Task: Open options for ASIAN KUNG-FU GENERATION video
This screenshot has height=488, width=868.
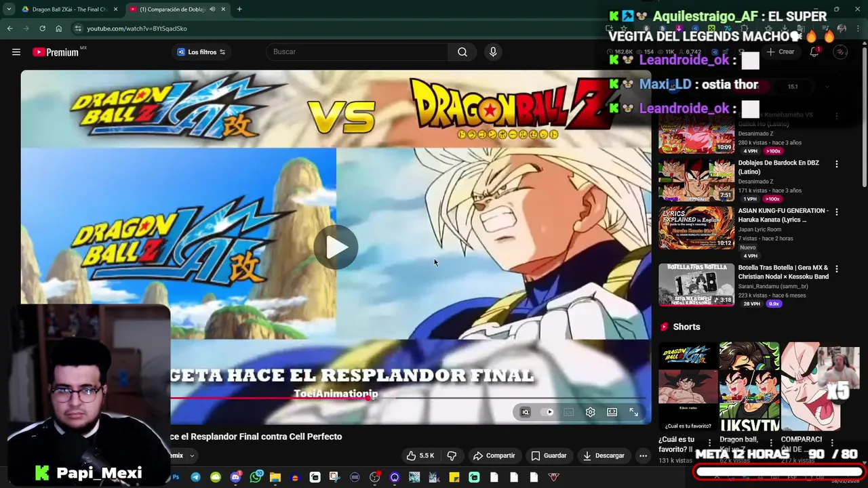Action: [x=836, y=212]
